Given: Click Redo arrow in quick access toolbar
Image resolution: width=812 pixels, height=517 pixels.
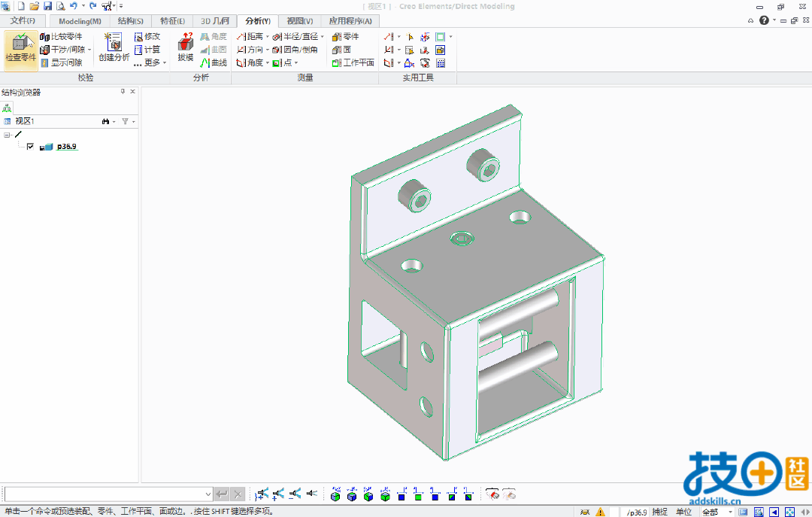Looking at the screenshot, I should 93,6.
